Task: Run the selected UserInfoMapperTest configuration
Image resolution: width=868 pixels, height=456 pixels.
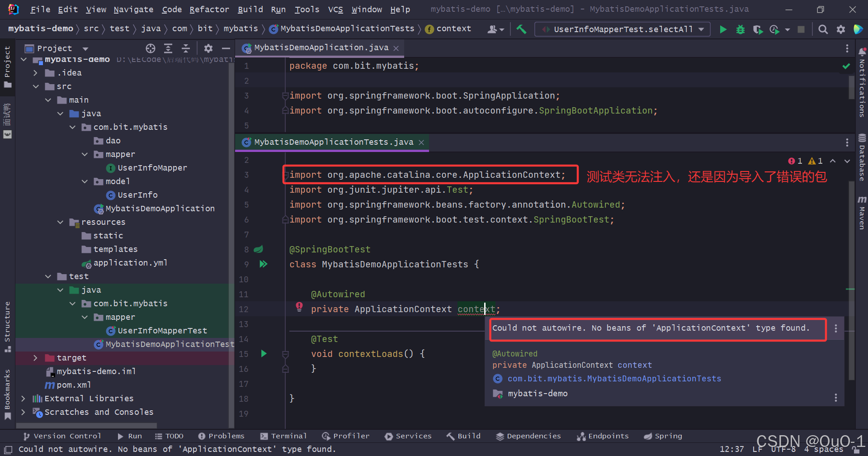Action: coord(723,29)
